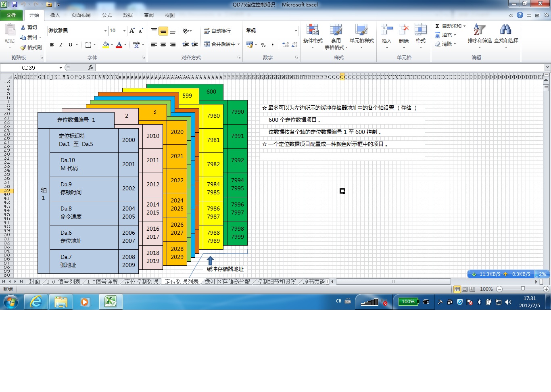Viewport: 551px width, 392px height.
Task: Click the insert function fx icon
Action: click(91, 67)
